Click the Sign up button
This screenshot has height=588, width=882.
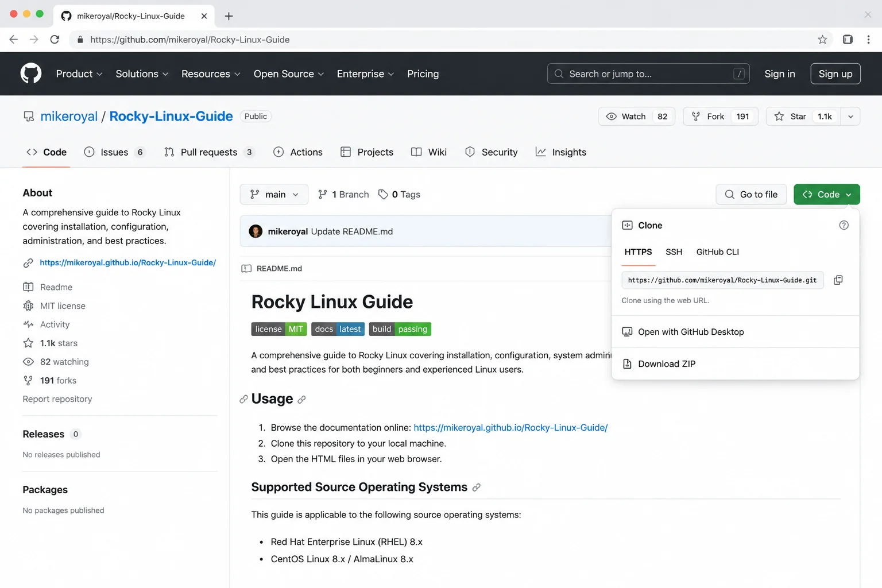(835, 73)
